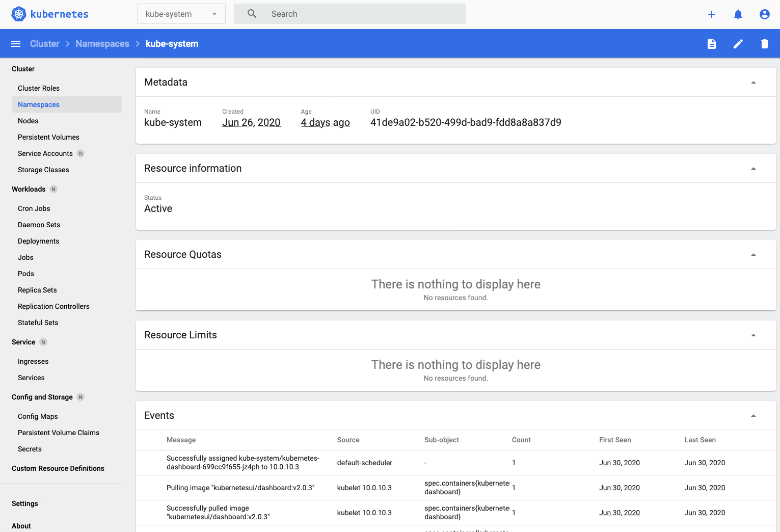This screenshot has height=532, width=780.
Task: Collapse the Resource Limits card
Action: click(x=754, y=335)
